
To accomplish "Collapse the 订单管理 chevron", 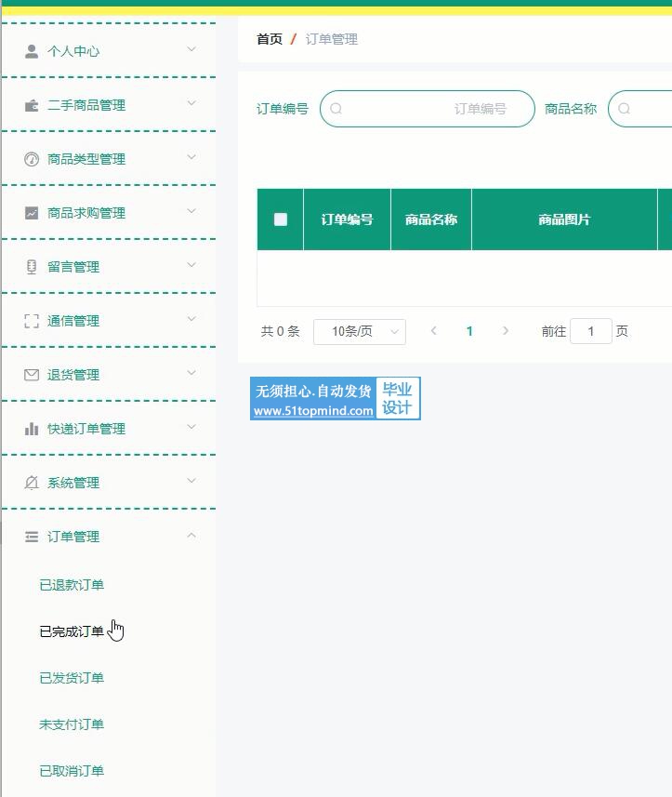I will 191,536.
